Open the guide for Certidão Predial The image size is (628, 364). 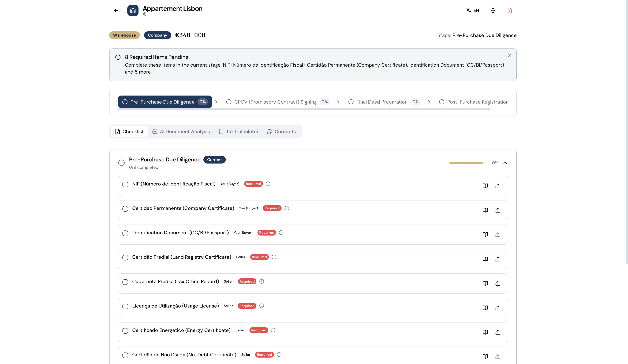click(x=485, y=259)
